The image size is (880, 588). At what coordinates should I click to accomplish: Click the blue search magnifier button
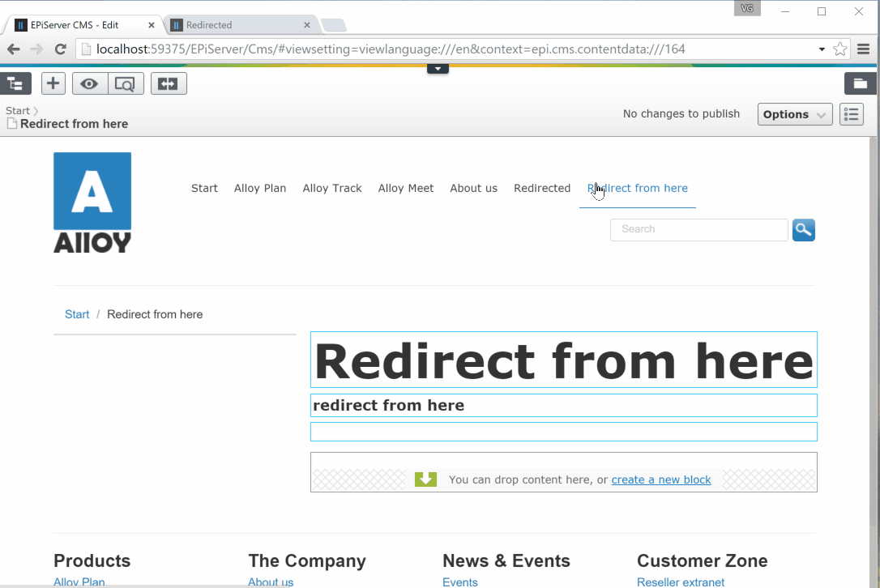(804, 230)
